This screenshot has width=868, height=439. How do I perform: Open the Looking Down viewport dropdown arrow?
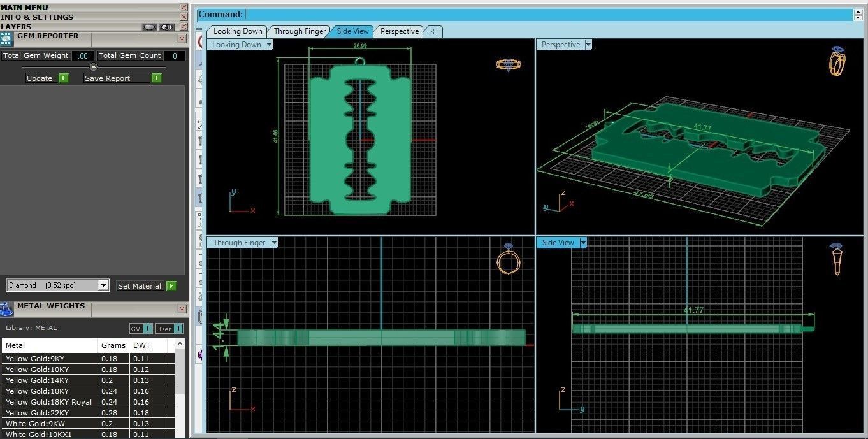pyautogui.click(x=269, y=45)
